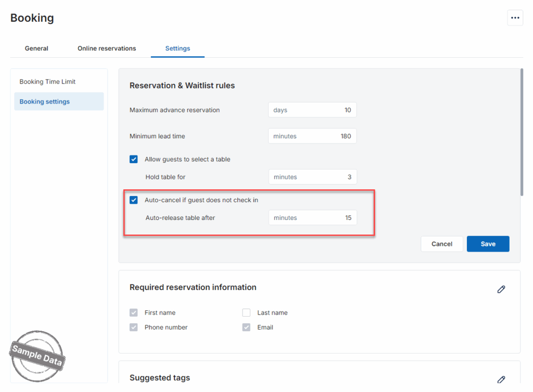The image size is (533, 392).
Task: Open Booking Time Limit in sidebar
Action: (x=47, y=82)
